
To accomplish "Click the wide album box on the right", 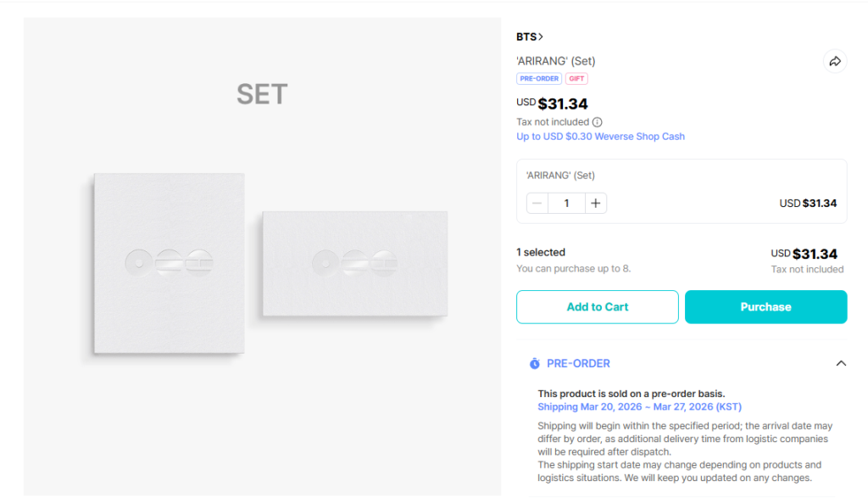I will click(355, 263).
